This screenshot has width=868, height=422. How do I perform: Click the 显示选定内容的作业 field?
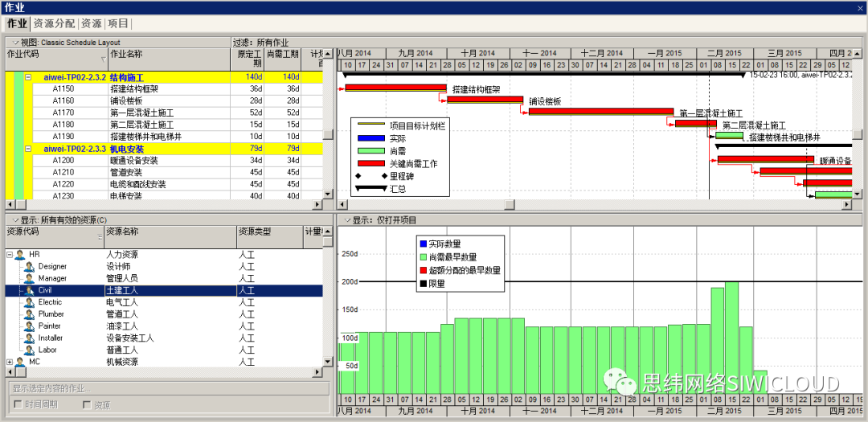point(169,388)
